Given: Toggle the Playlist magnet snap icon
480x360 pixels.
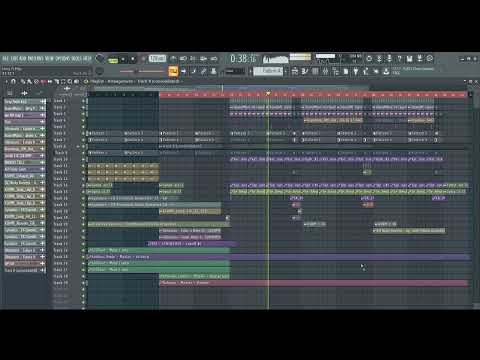Looking at the screenshot, I should (x=13, y=81).
